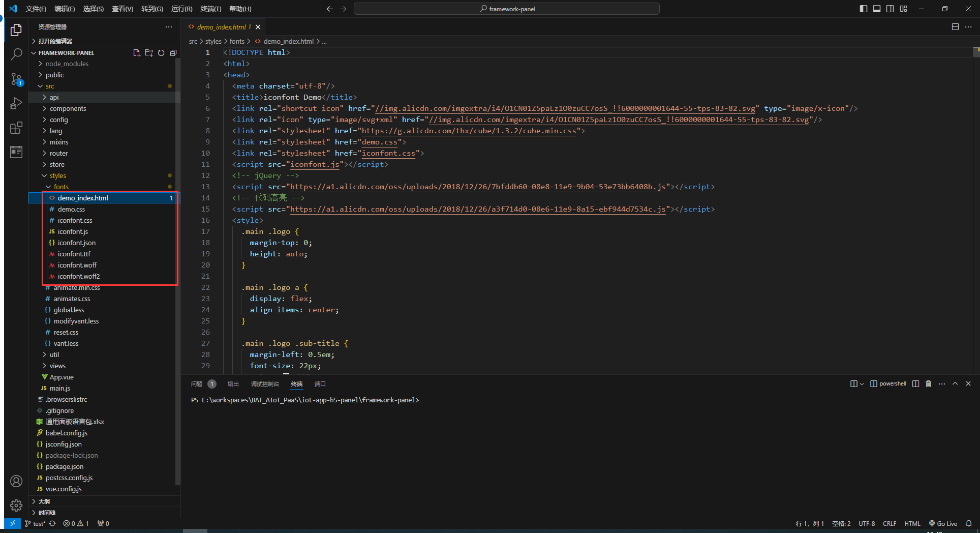Switch to the 输出 panel tab

pos(233,384)
